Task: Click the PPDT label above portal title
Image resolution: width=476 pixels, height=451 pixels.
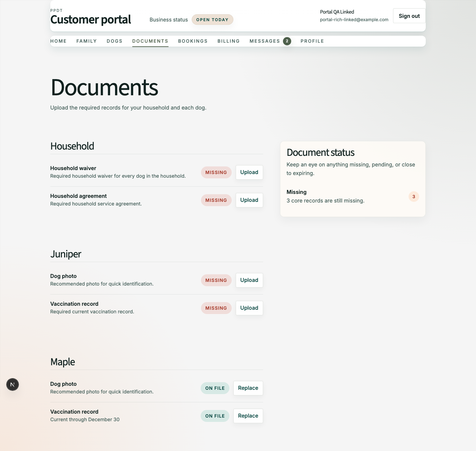Action: pyautogui.click(x=57, y=11)
